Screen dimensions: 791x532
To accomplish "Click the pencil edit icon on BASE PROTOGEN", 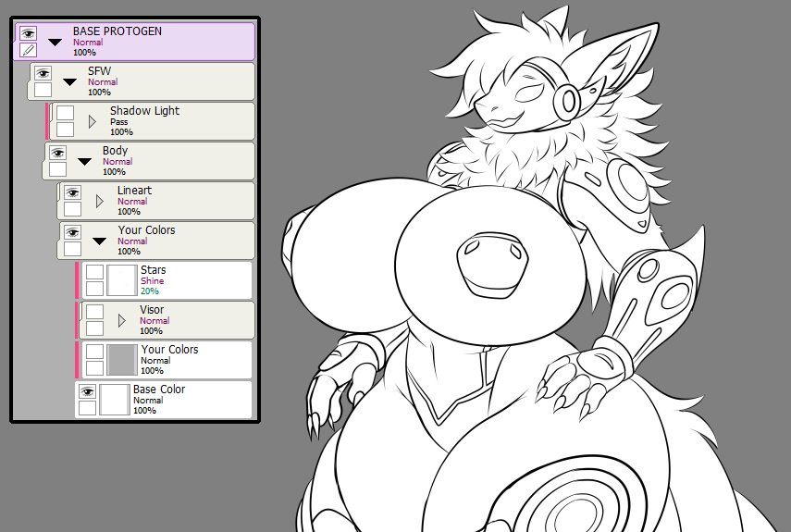I will (29, 50).
